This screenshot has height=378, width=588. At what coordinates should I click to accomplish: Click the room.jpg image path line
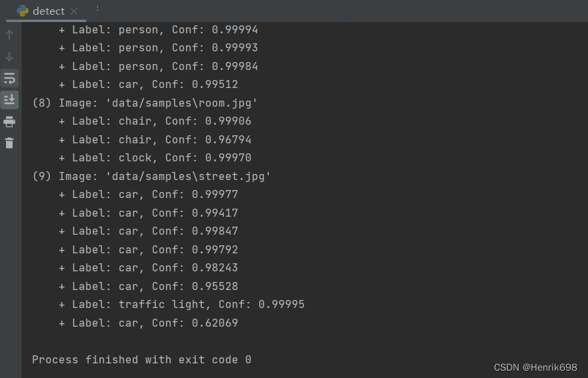(x=145, y=103)
